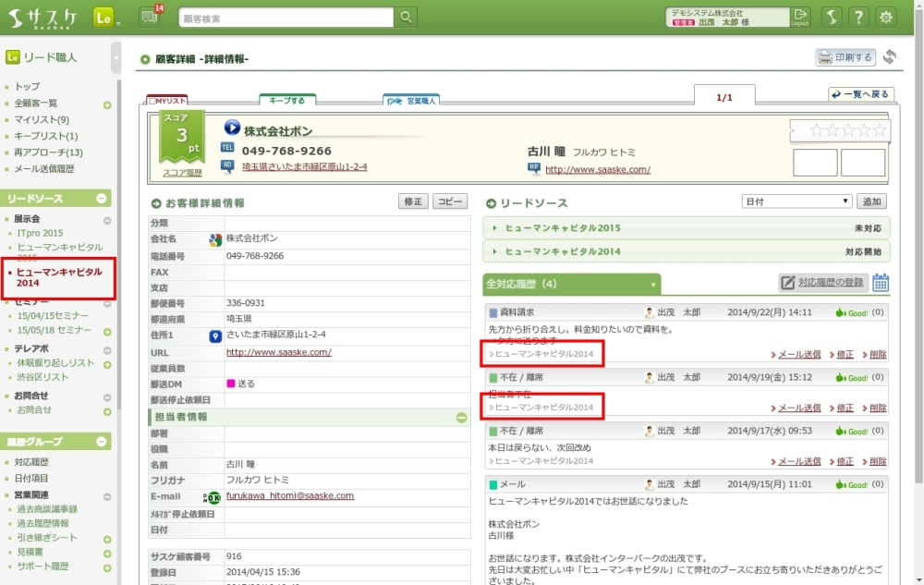Screen dimensions: 924x585
Task: Open the settings gear icon
Action: tap(886, 18)
